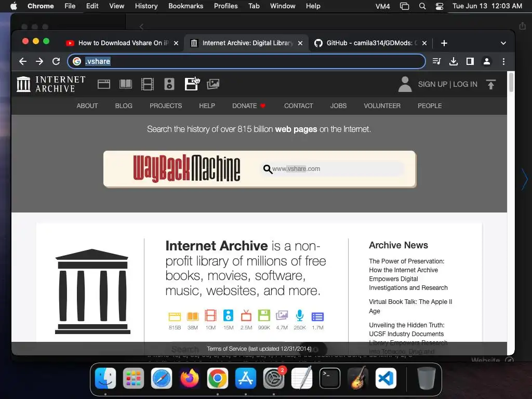This screenshot has height=399, width=532.
Task: Click the 15M audio icon
Action: pos(229,315)
